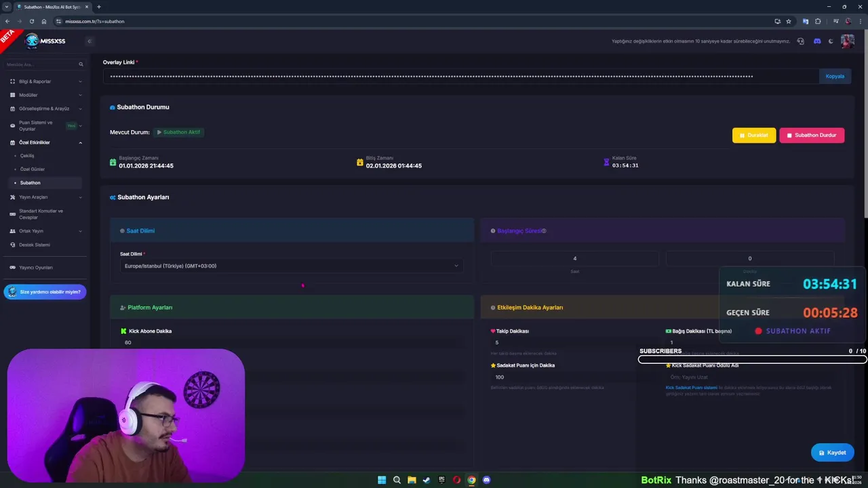Open File Explorer from the taskbar
868x488 pixels.
[x=412, y=480]
